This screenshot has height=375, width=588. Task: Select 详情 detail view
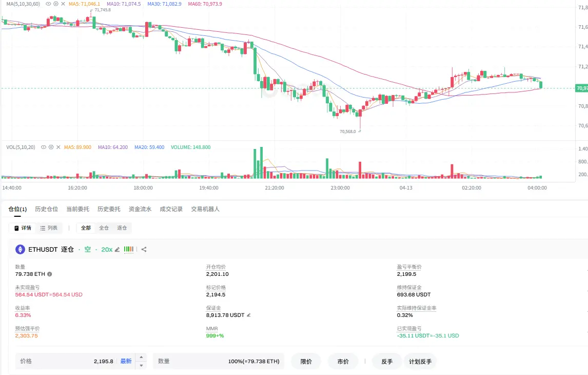click(23, 228)
